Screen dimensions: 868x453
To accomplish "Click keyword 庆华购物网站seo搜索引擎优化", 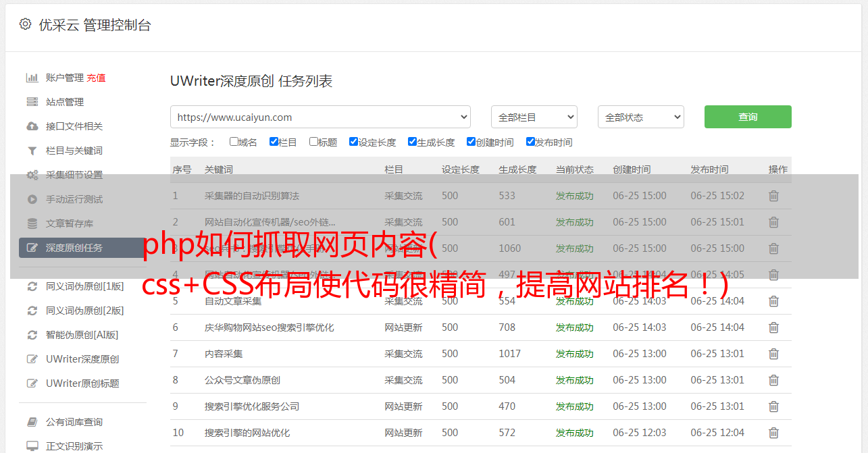I will pos(270,327).
